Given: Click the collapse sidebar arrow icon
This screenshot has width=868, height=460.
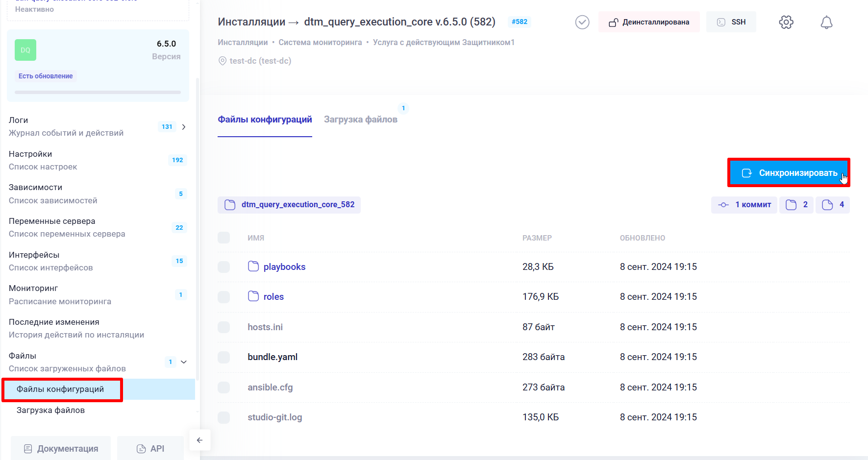Looking at the screenshot, I should (199, 440).
